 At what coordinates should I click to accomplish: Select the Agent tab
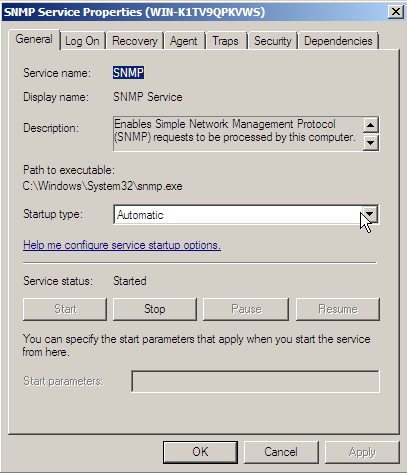coord(184,41)
